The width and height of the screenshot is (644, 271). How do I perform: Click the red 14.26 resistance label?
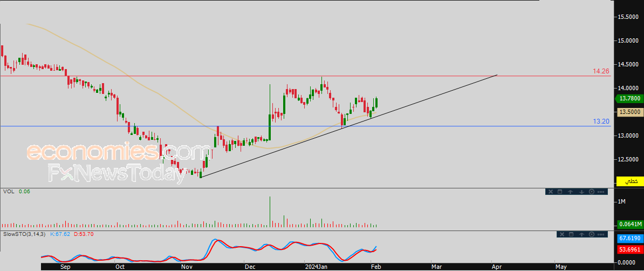pos(601,71)
